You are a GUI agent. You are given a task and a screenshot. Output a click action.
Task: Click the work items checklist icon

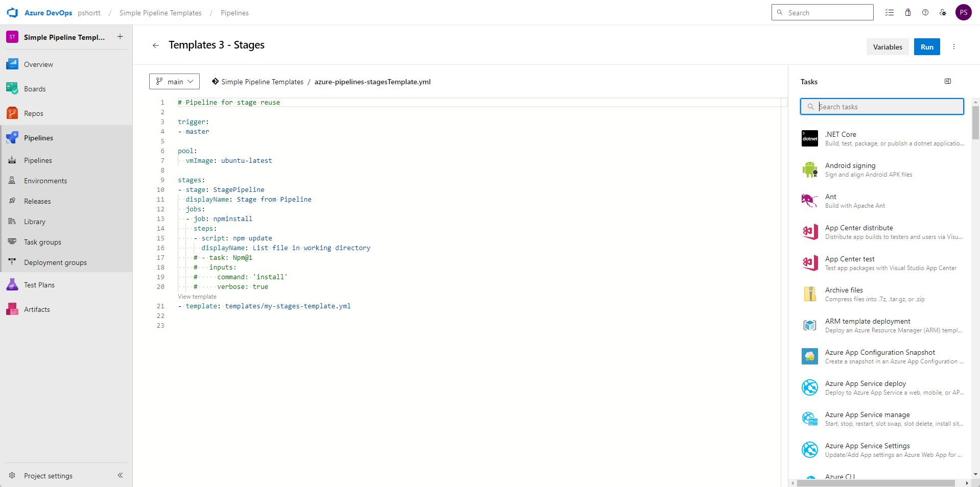890,12
